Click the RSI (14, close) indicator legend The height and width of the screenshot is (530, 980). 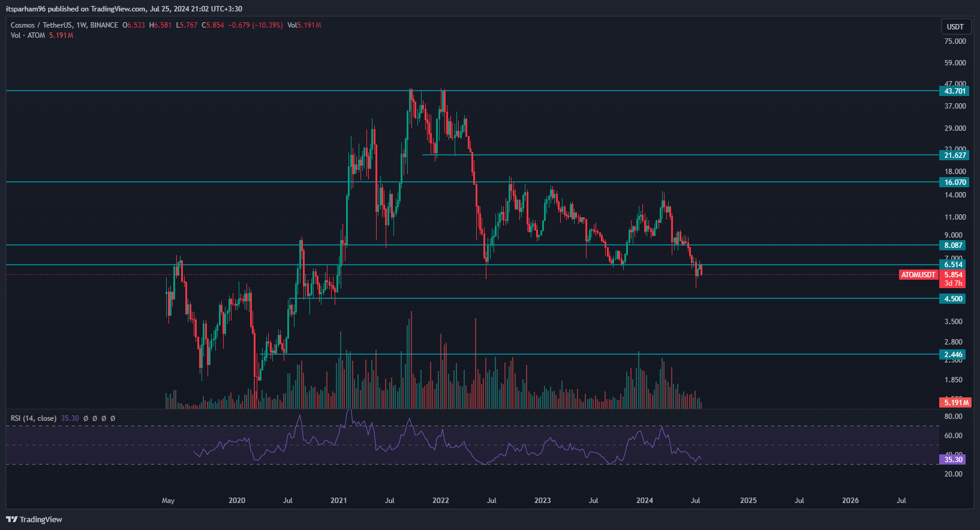[34, 418]
